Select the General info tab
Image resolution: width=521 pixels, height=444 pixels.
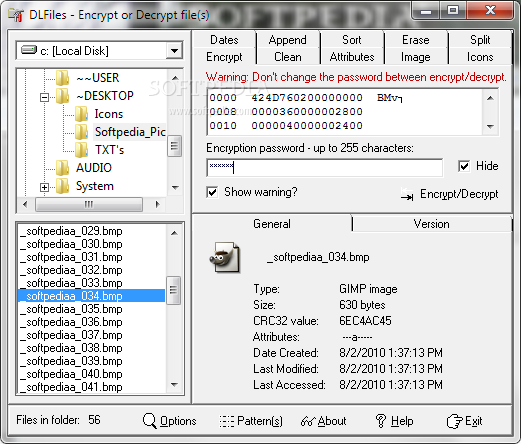point(272,224)
